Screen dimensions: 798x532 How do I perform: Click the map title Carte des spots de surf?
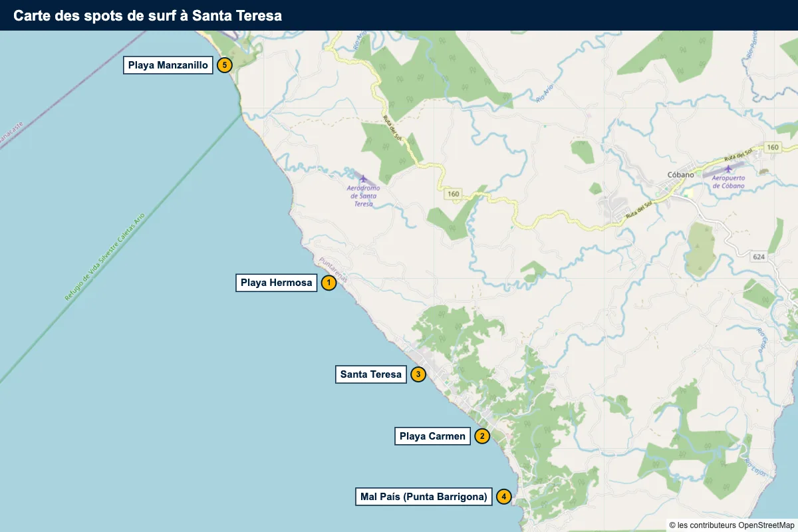pyautogui.click(x=148, y=16)
